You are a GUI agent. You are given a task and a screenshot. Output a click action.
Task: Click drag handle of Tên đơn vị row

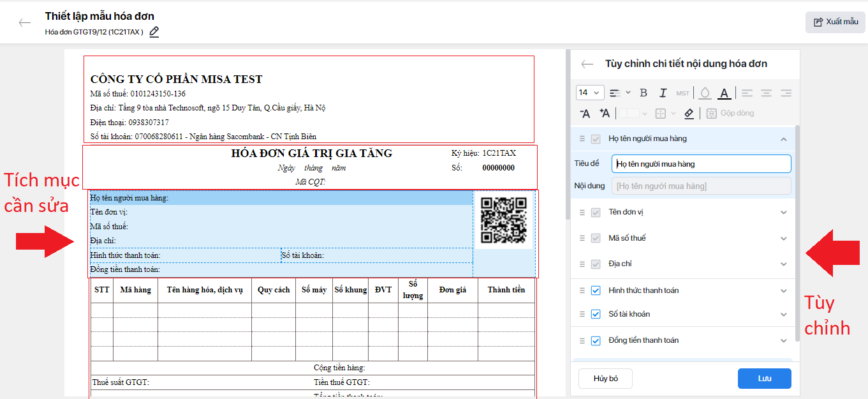pyautogui.click(x=582, y=212)
